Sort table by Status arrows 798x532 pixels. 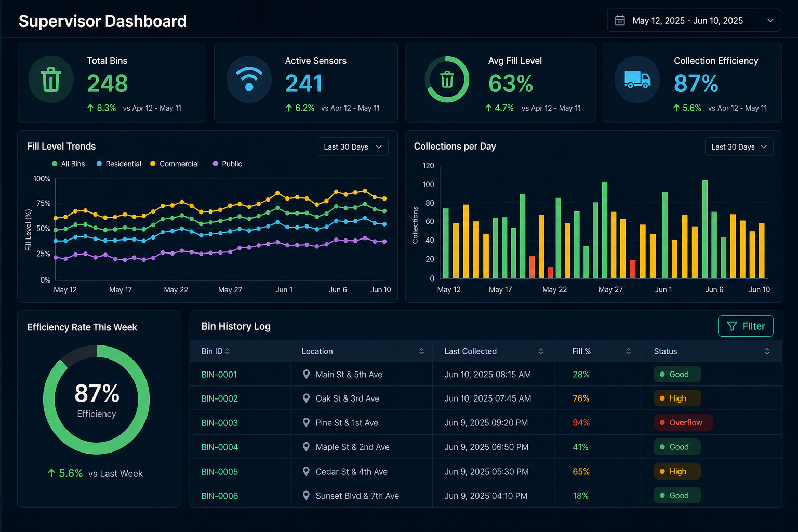(767, 351)
